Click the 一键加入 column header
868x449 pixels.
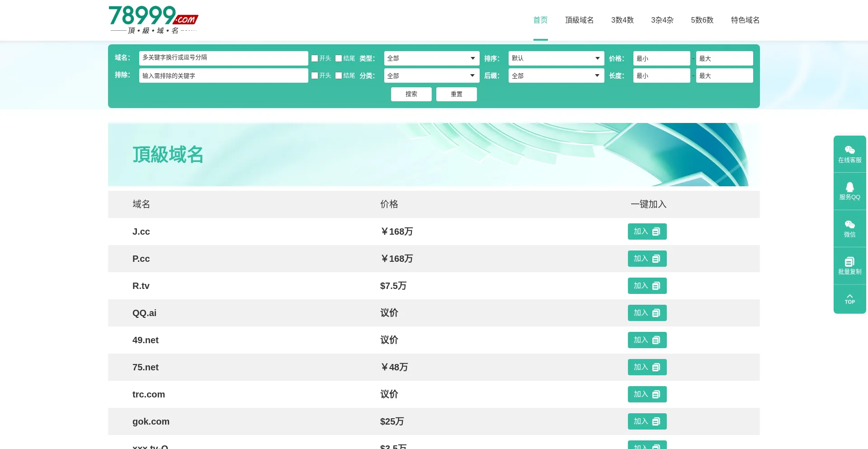pos(649,204)
